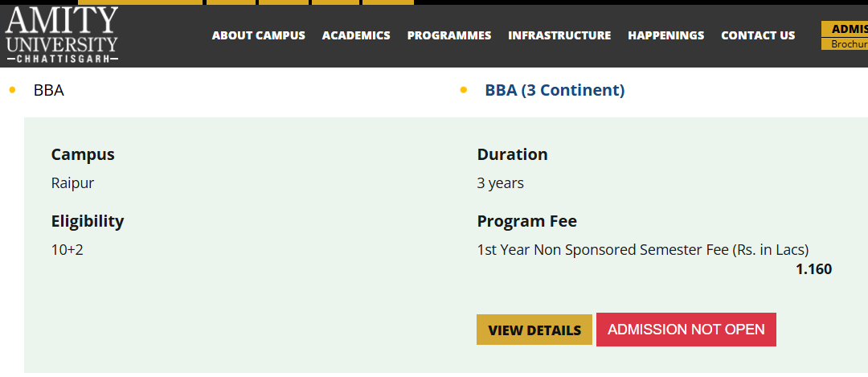This screenshot has width=868, height=377.
Task: Open the Academics menu
Action: coord(356,35)
